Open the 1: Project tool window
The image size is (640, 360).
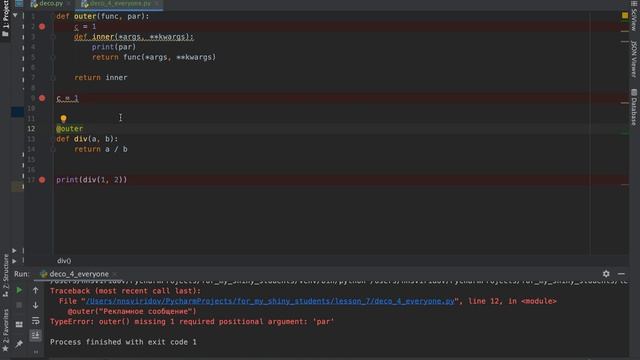[x=5, y=19]
